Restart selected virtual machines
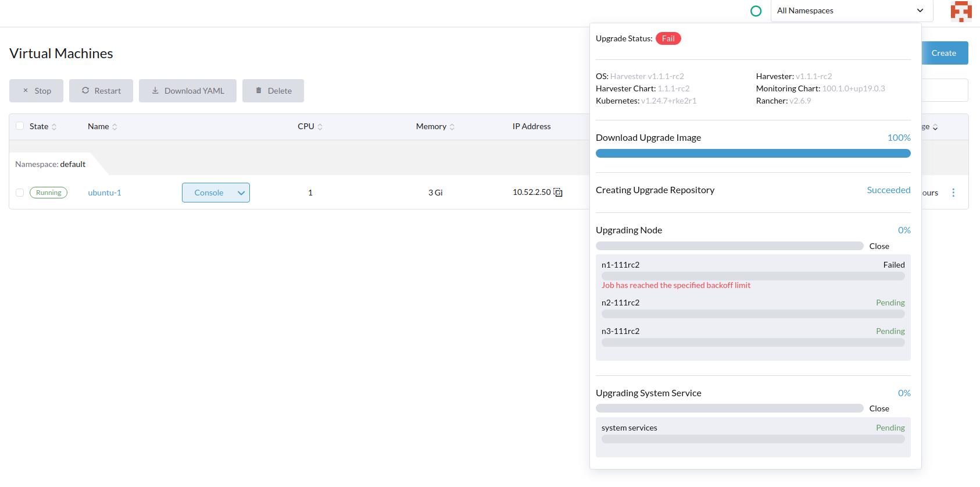Screen dimensions: 980x487 click(x=101, y=91)
